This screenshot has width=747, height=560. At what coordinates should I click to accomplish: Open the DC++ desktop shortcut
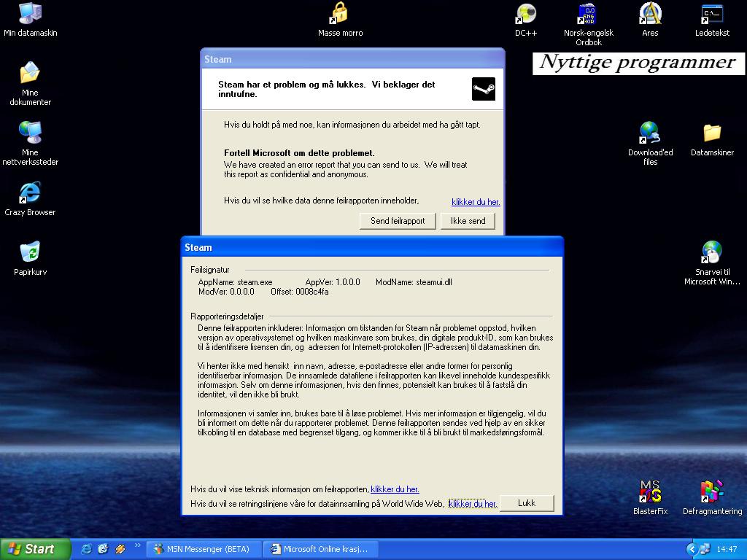[525, 15]
